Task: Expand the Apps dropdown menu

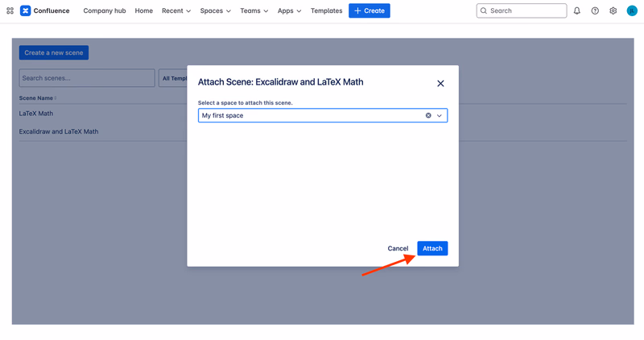Action: 289,10
